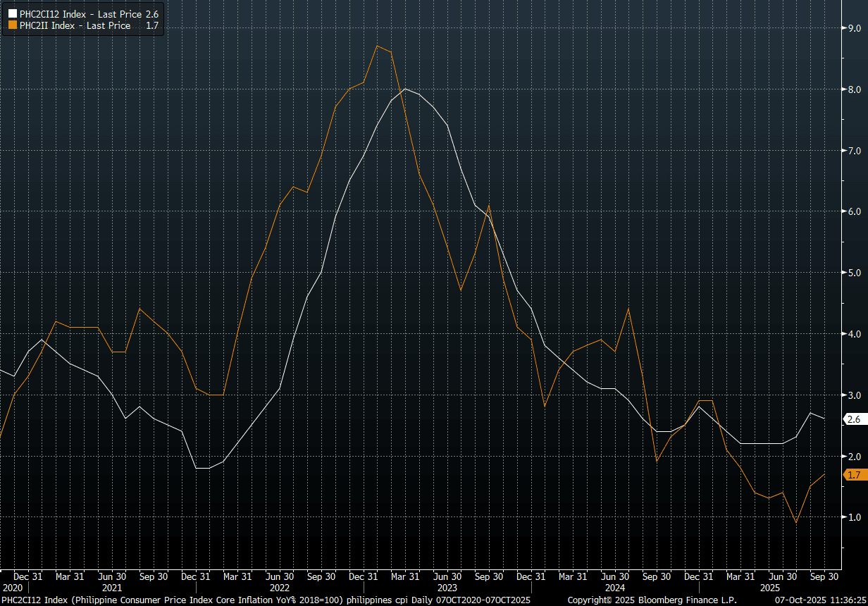Click the white PHC2CI12 legend color swatch
Viewport: 868px width, 606px height.
[13, 13]
